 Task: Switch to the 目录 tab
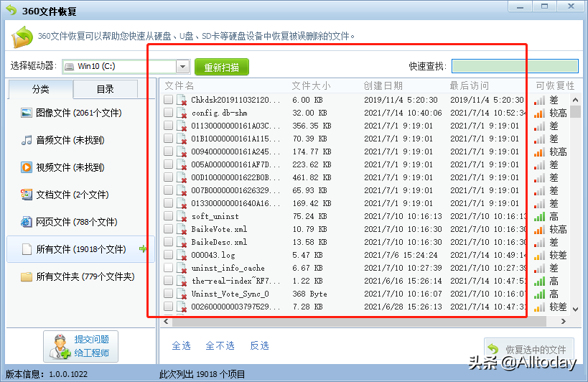click(x=106, y=89)
